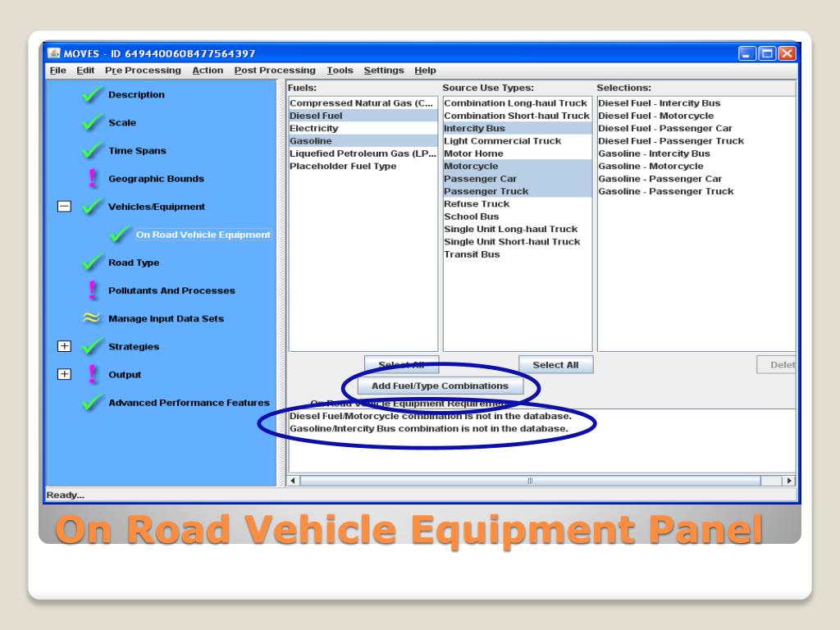Select Electricity in Fuels list
The height and width of the screenshot is (630, 840).
pos(363,128)
